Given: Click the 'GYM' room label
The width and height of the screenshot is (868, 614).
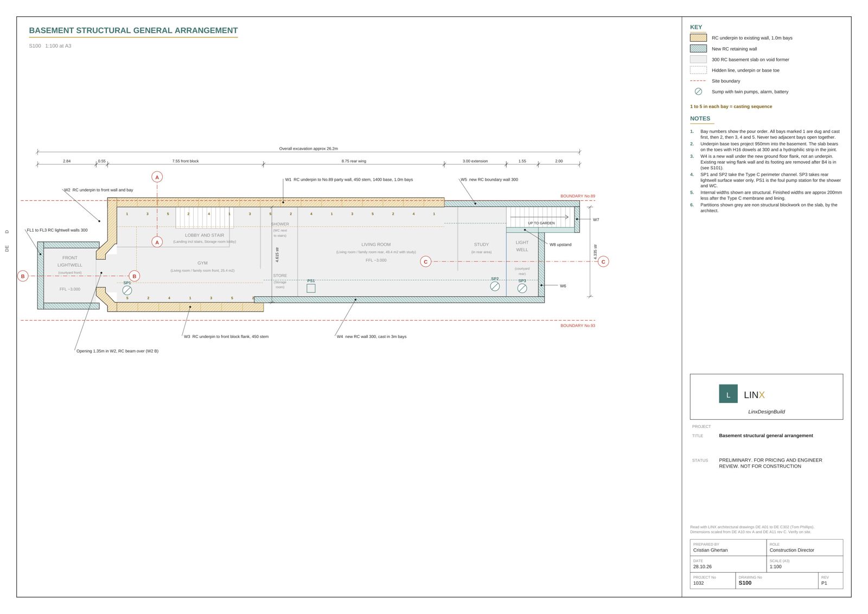Looking at the screenshot, I should [202, 263].
